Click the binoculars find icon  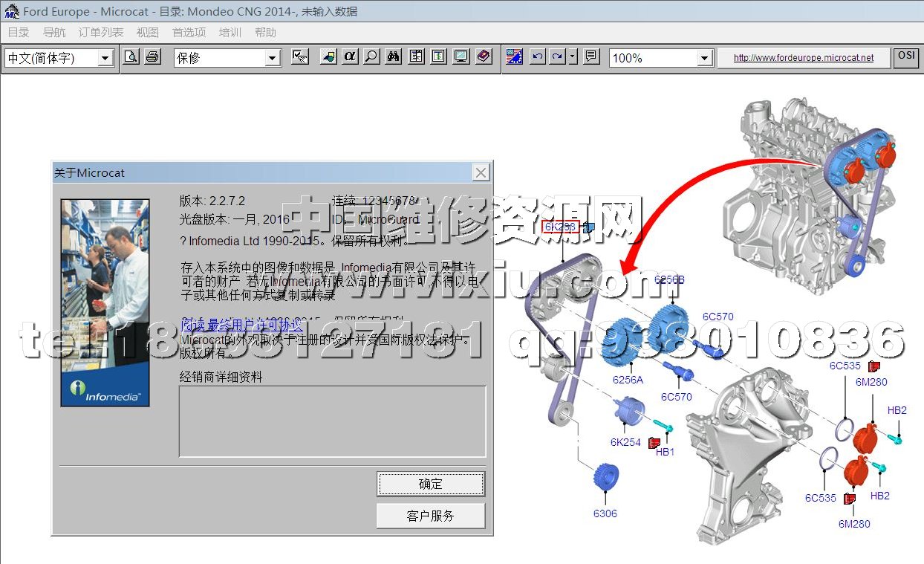point(394,57)
